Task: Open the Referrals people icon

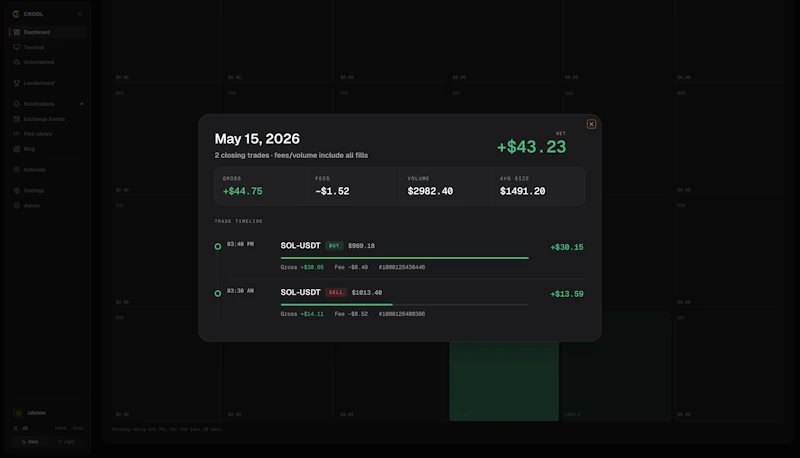Action: tap(16, 169)
